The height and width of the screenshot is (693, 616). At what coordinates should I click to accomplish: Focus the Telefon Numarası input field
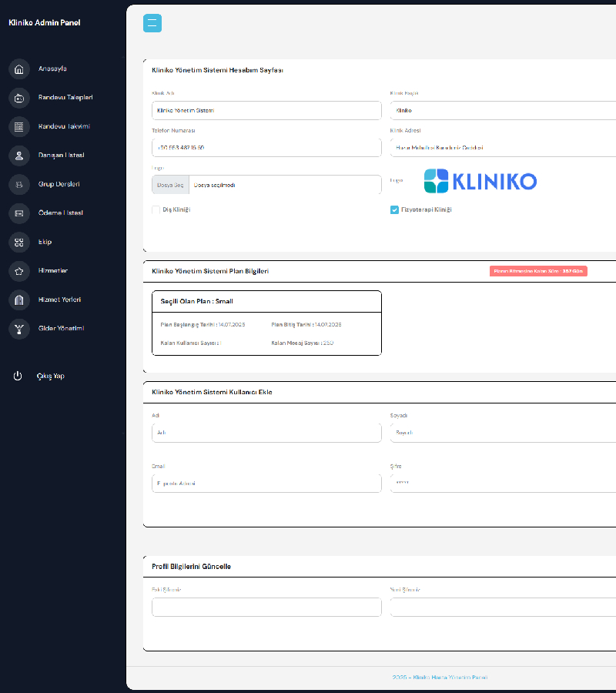tap(266, 148)
